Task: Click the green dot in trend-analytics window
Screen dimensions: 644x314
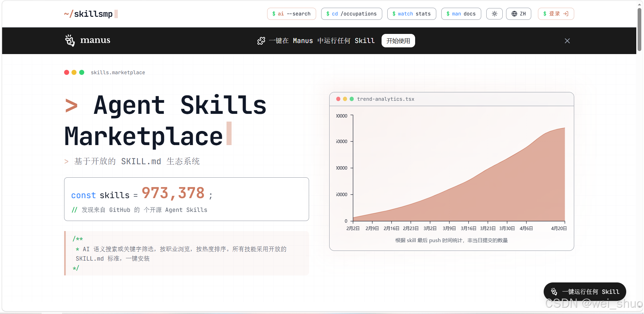Action: tap(352, 99)
